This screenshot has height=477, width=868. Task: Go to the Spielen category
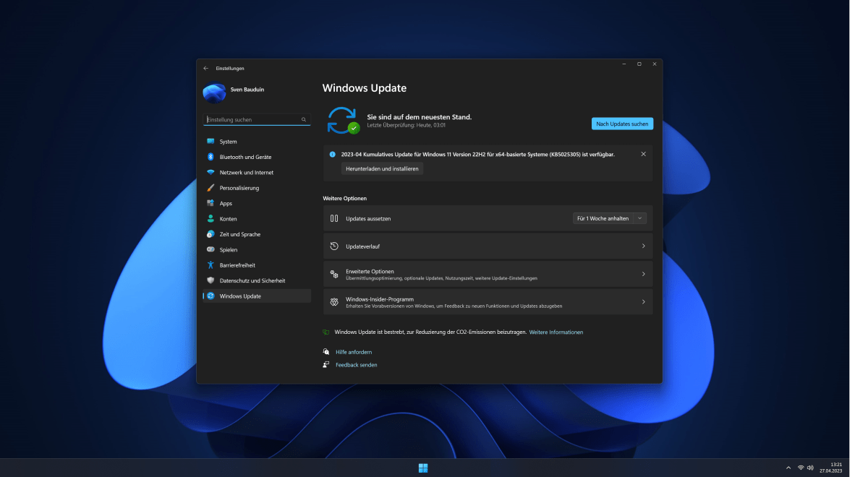point(257,250)
